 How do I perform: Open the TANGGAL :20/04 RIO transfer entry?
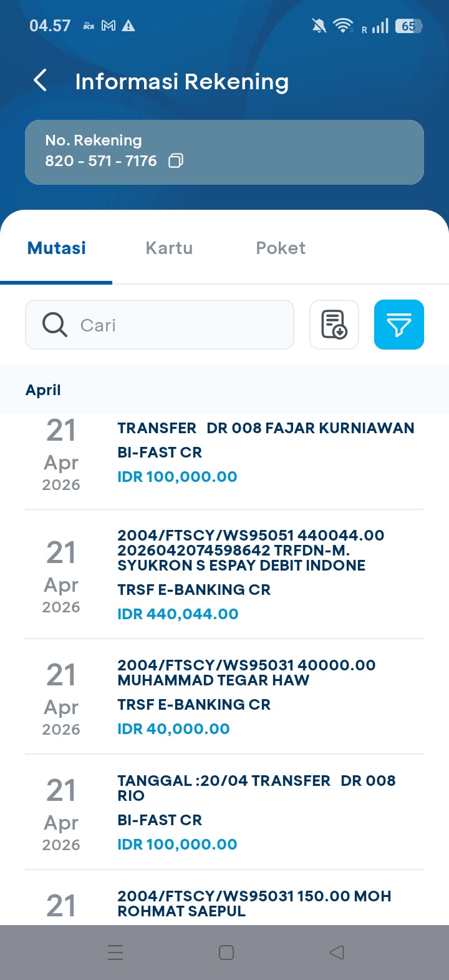224,812
